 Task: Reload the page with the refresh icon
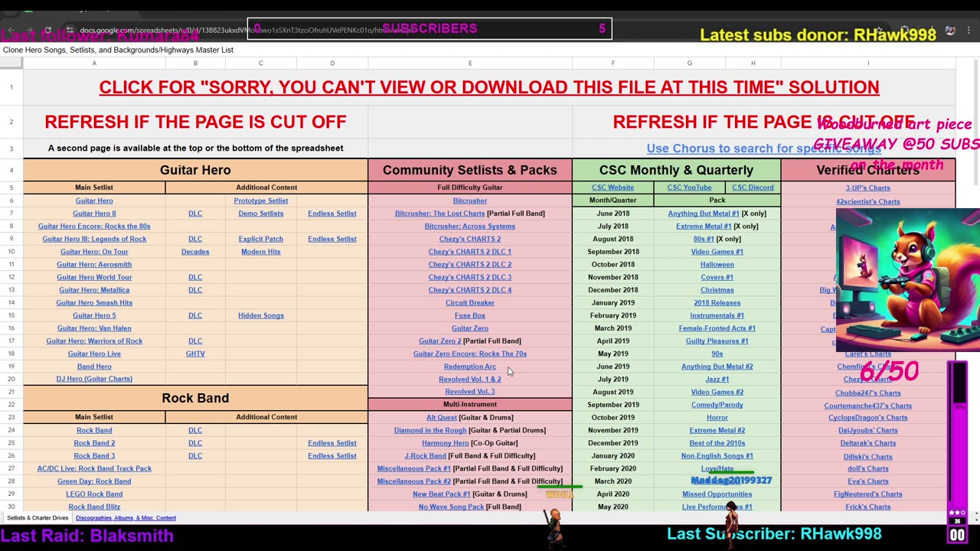[48, 31]
